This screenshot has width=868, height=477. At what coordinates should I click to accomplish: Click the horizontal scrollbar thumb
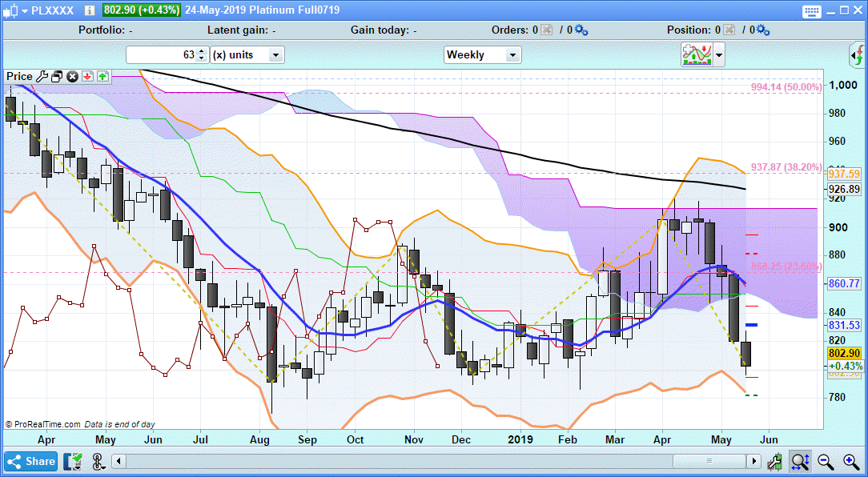709,461
